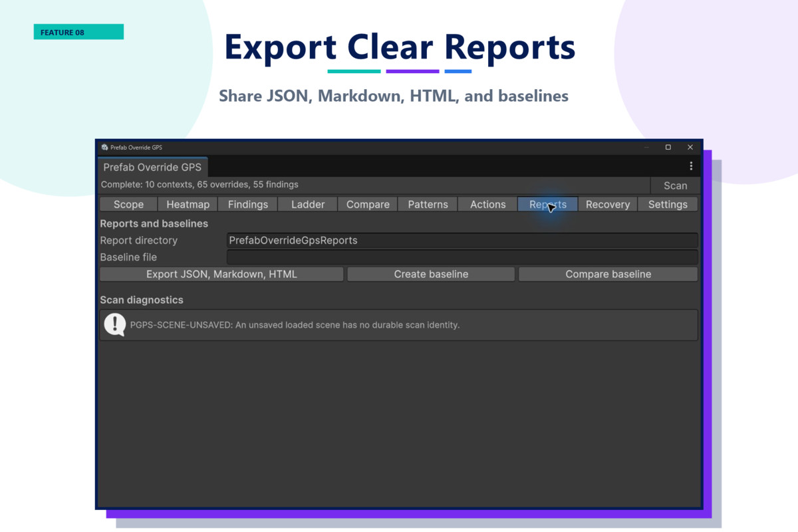The image size is (798, 532).
Task: Click the Reports tab
Action: click(548, 204)
